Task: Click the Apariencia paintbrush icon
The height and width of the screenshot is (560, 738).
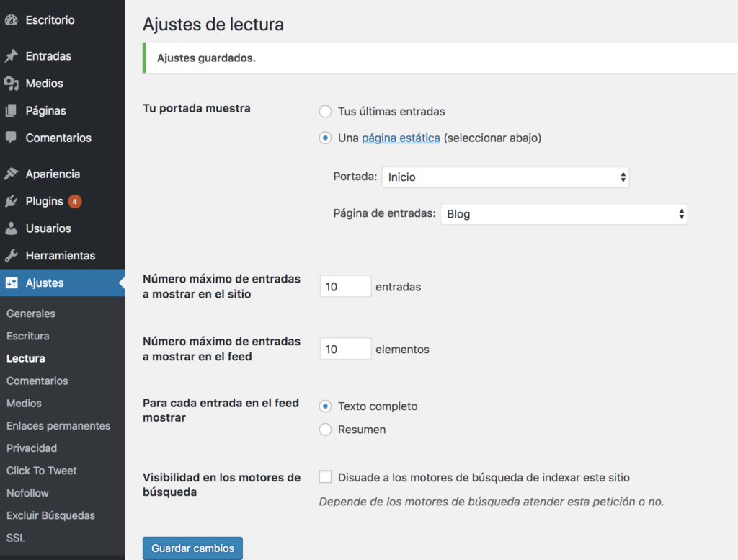Action: 12,174
